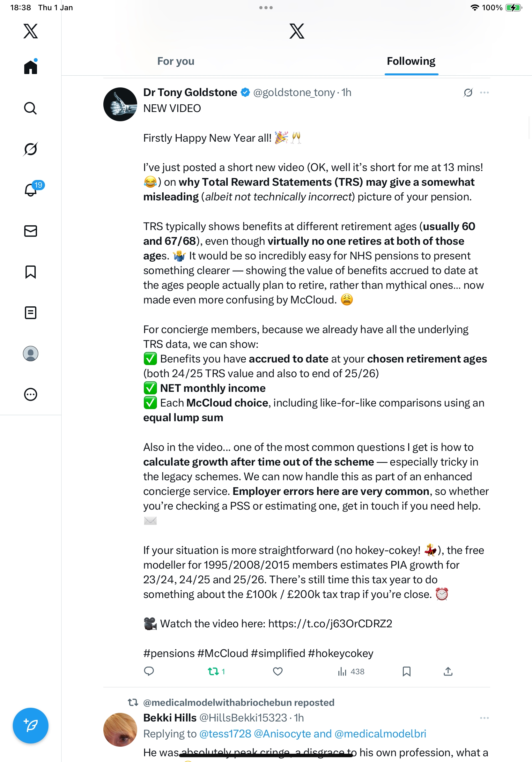Tap the compose post button
532x762 pixels.
pos(31,726)
